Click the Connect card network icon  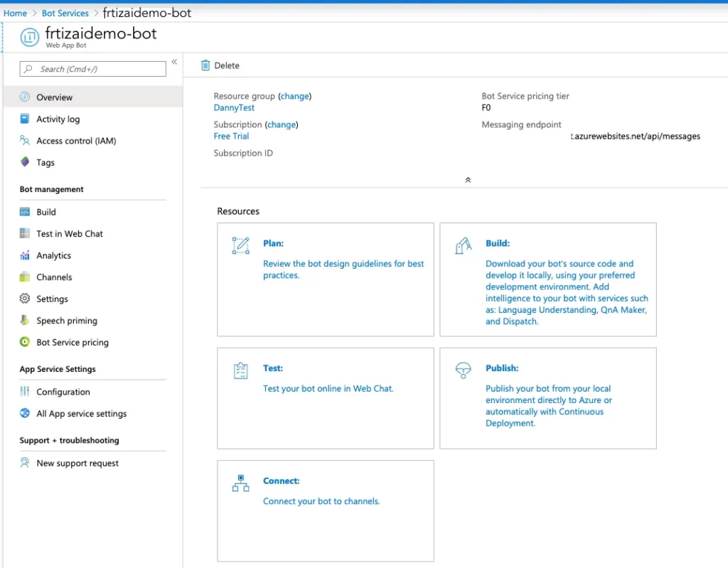(x=240, y=483)
